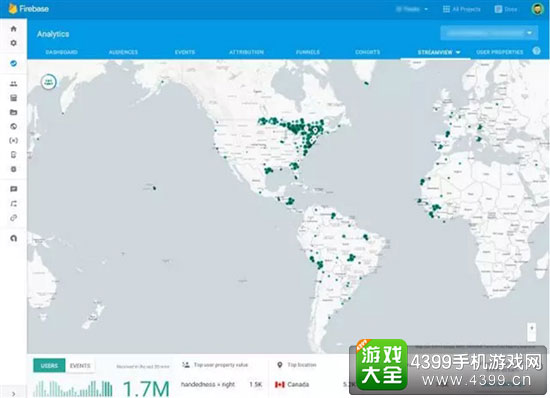Select the Analytics icon in sidebar

click(13, 63)
